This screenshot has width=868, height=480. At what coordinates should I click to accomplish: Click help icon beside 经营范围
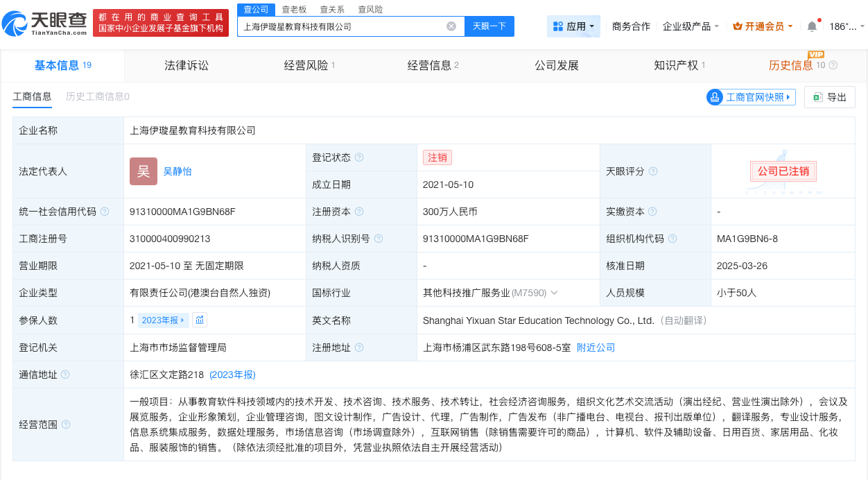(x=66, y=424)
